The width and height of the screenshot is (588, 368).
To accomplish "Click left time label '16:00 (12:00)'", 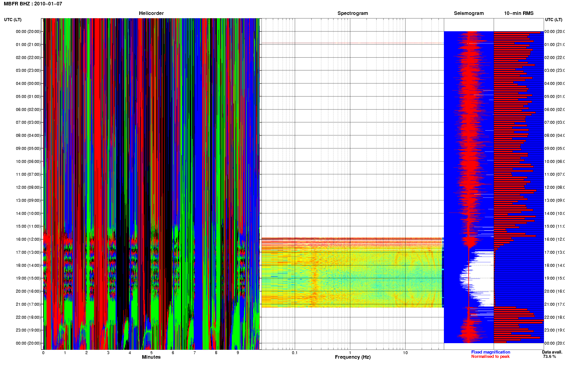I will point(28,239).
